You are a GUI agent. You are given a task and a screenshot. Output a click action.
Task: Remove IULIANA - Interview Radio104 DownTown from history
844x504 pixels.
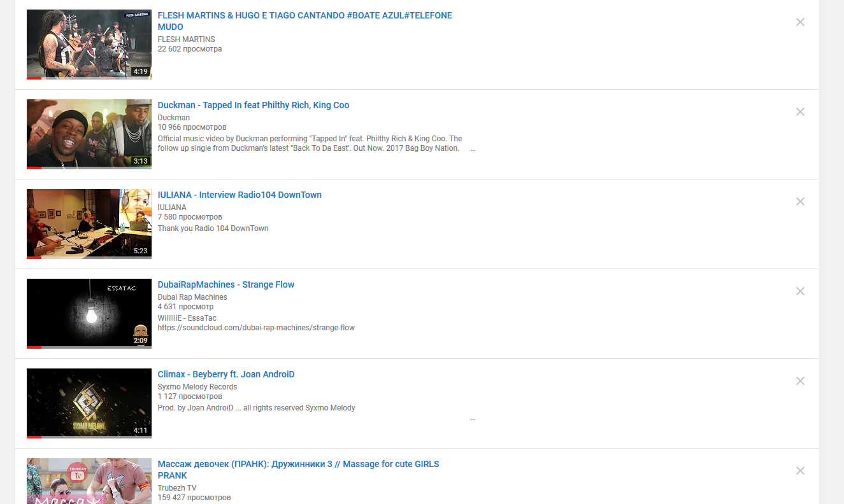[801, 202]
